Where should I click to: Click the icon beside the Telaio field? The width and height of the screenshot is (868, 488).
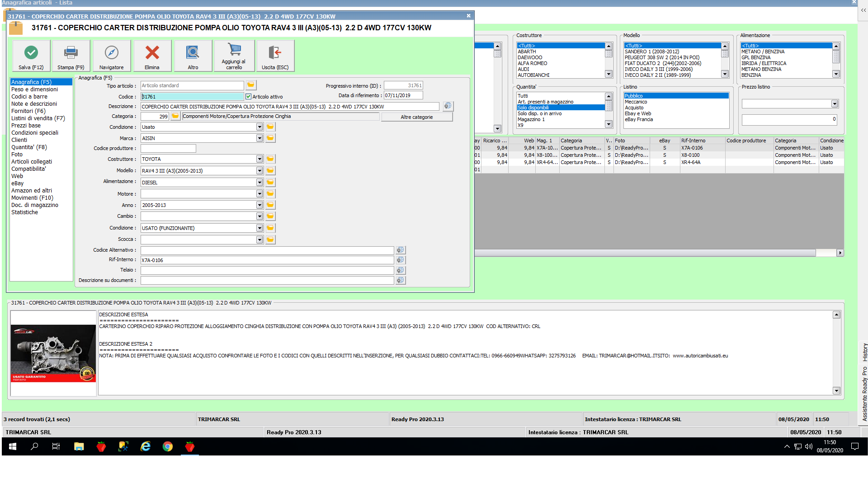click(x=401, y=270)
